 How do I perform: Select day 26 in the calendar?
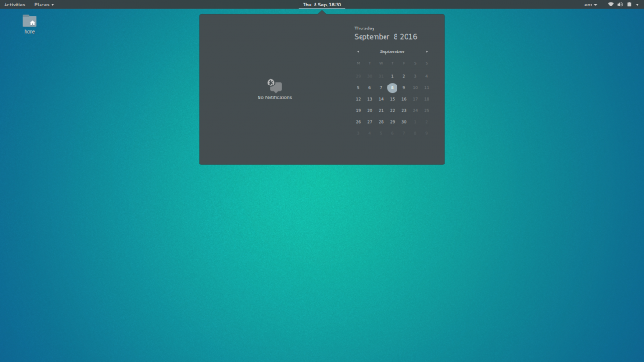coord(358,122)
